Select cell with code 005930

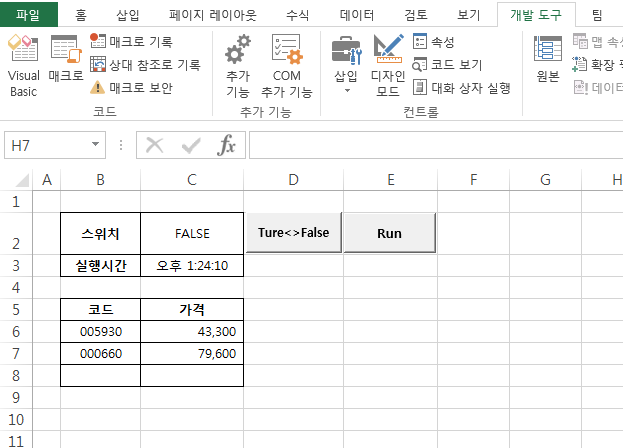coord(101,332)
